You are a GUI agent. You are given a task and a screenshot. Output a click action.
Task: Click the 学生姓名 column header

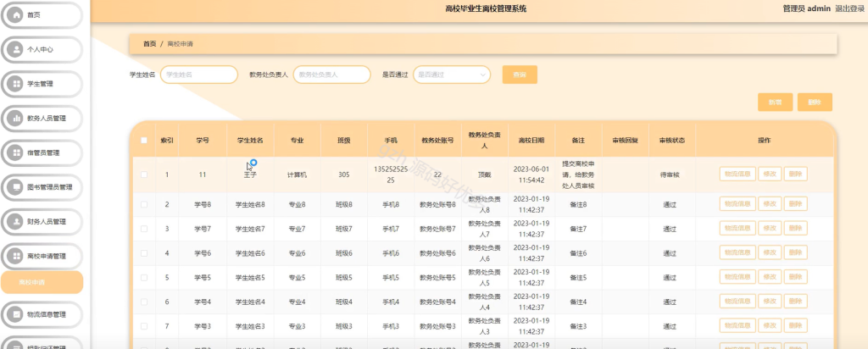[250, 141]
